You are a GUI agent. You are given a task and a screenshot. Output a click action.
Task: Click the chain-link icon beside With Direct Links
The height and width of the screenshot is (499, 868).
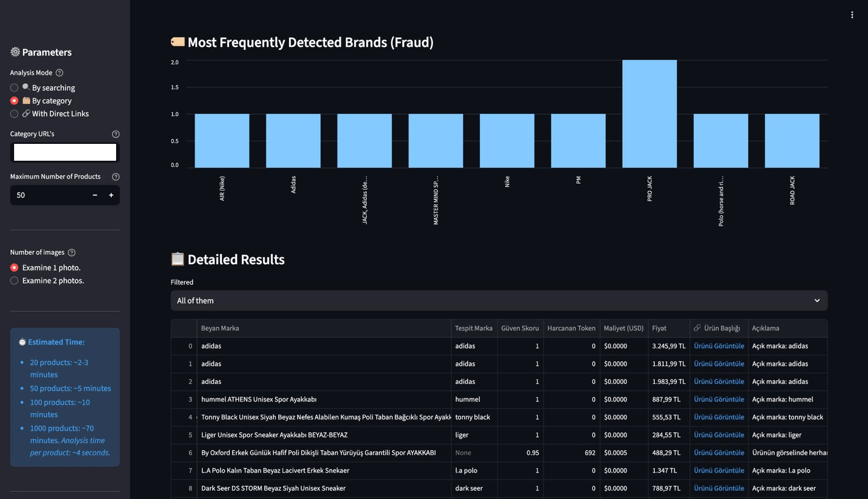click(x=27, y=113)
